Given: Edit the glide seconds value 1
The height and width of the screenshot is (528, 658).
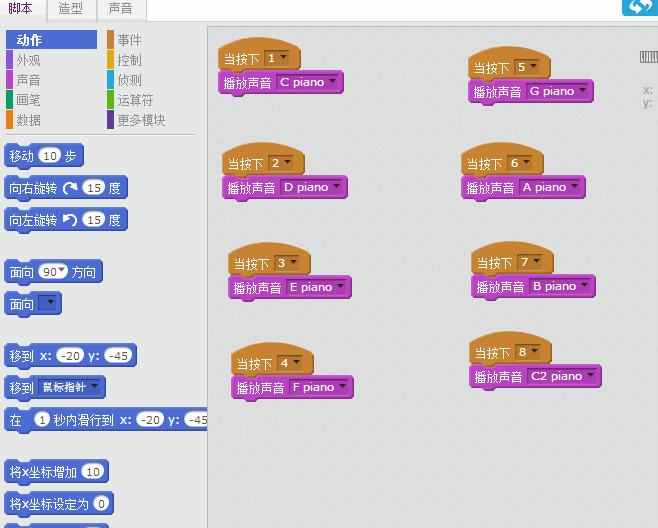Looking at the screenshot, I should [42, 419].
